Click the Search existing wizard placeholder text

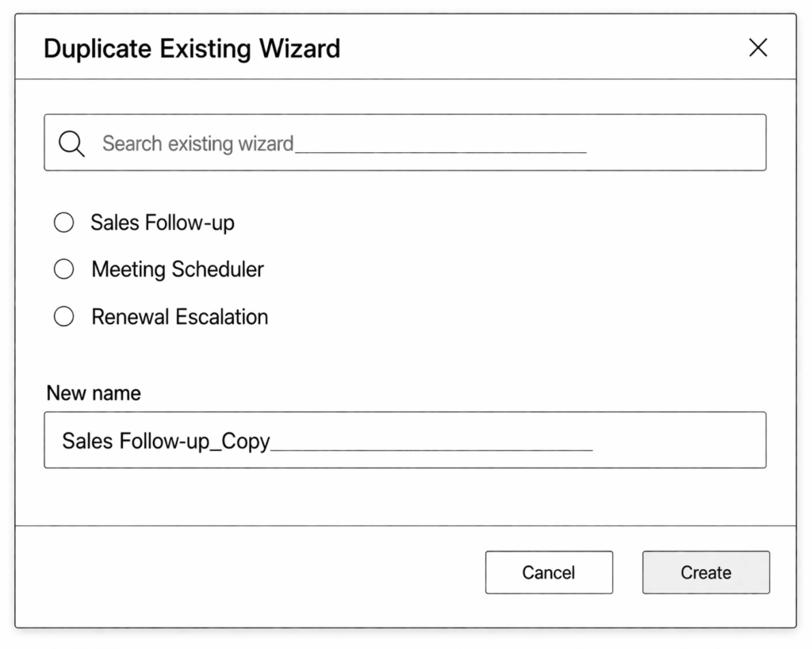point(197,143)
